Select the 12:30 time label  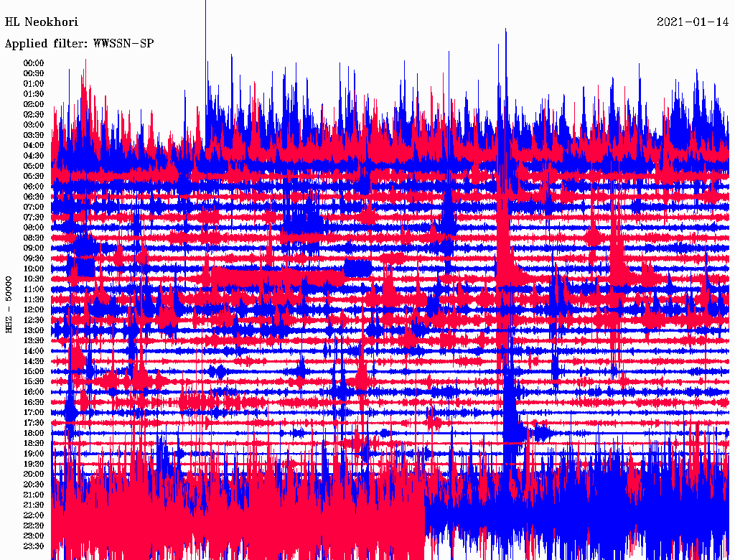click(x=33, y=320)
